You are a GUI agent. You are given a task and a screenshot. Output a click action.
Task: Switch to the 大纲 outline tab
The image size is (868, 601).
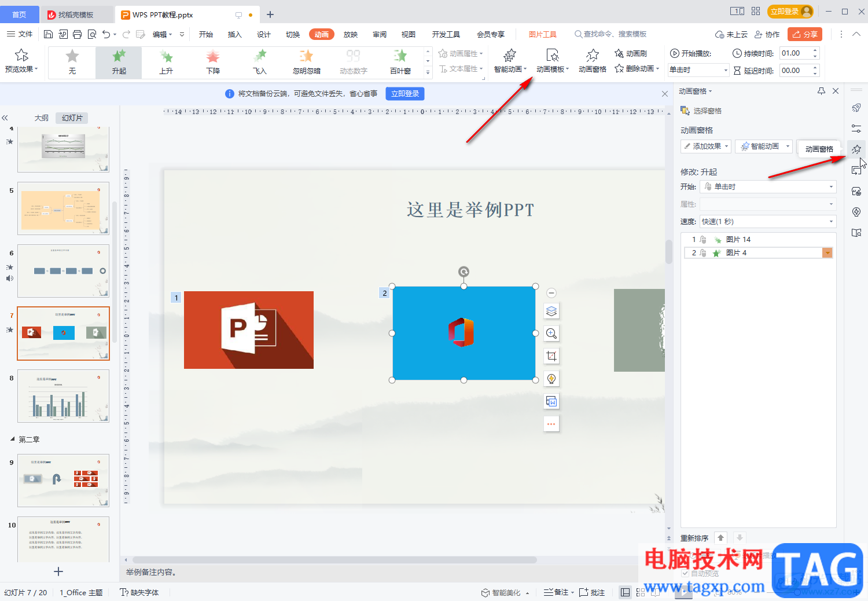pyautogui.click(x=42, y=118)
